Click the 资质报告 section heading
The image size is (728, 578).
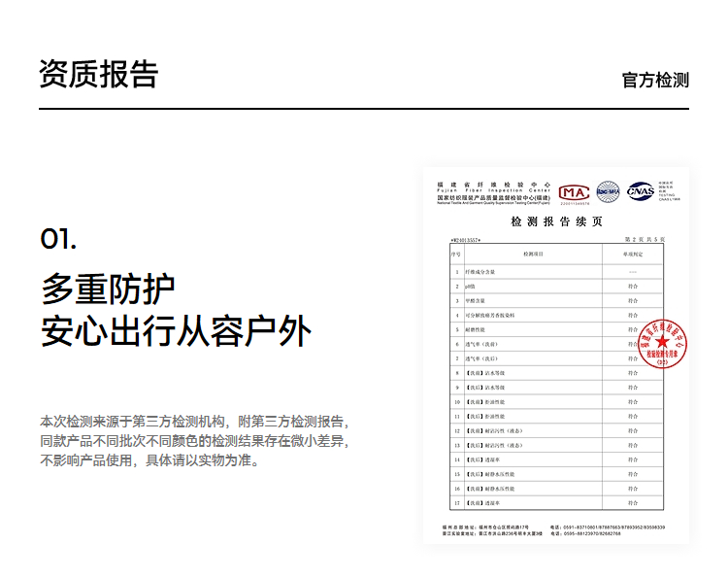pos(98,74)
